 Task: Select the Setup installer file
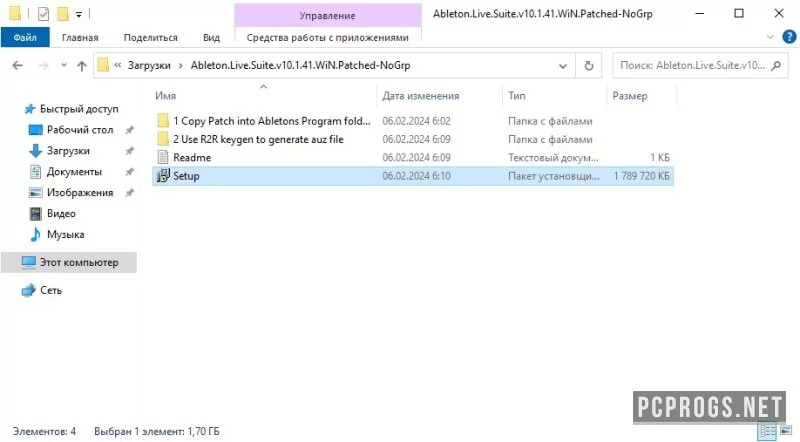click(413, 176)
